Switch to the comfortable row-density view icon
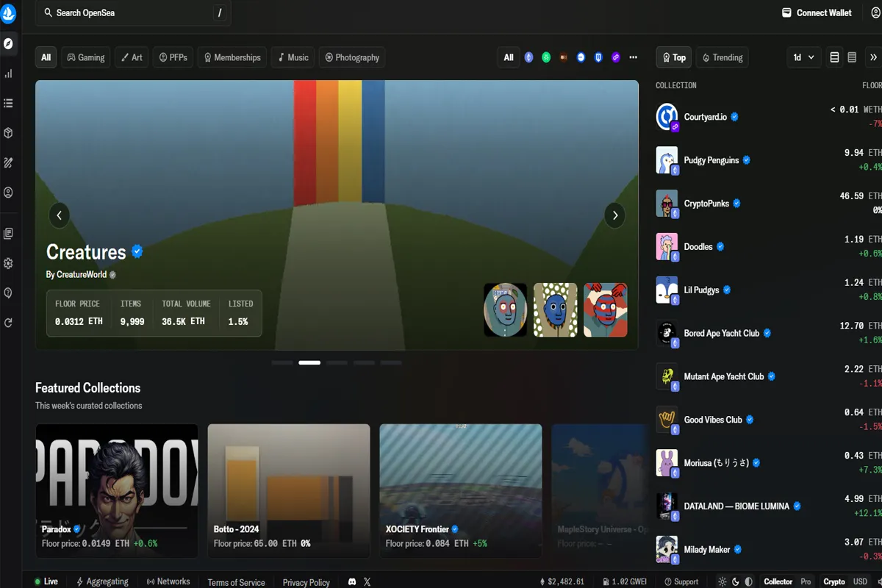882x588 pixels. pos(834,57)
